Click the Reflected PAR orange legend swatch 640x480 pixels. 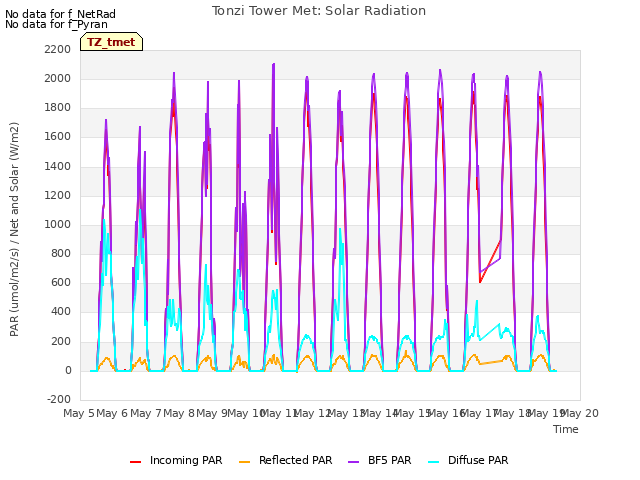pos(244,462)
